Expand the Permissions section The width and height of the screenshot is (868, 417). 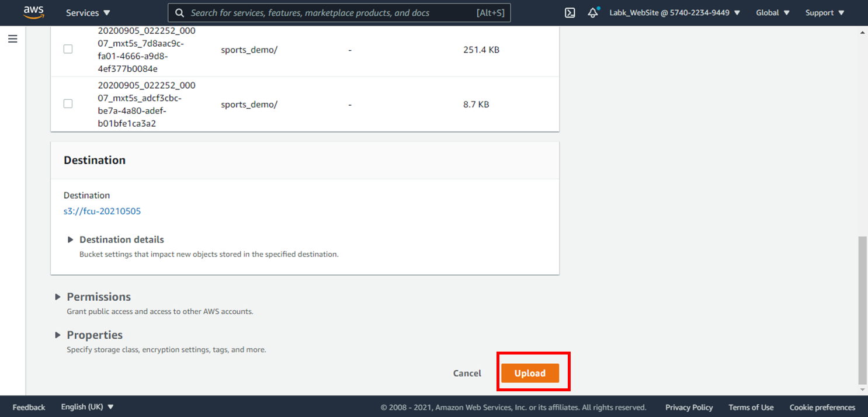coord(93,297)
